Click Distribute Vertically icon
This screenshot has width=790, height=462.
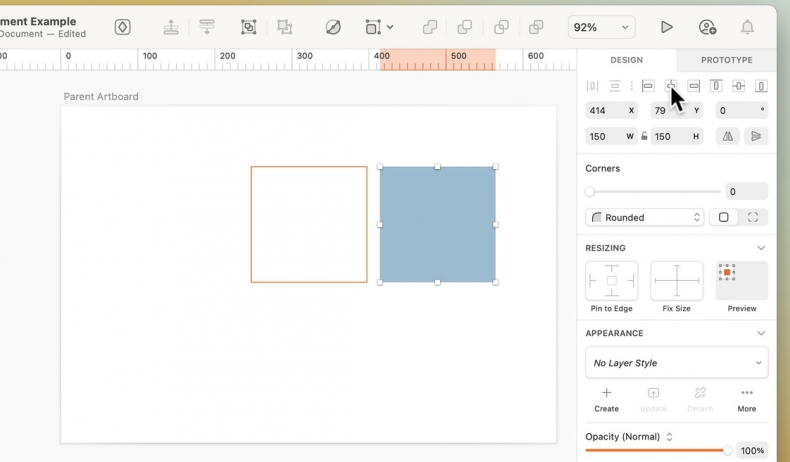click(615, 86)
